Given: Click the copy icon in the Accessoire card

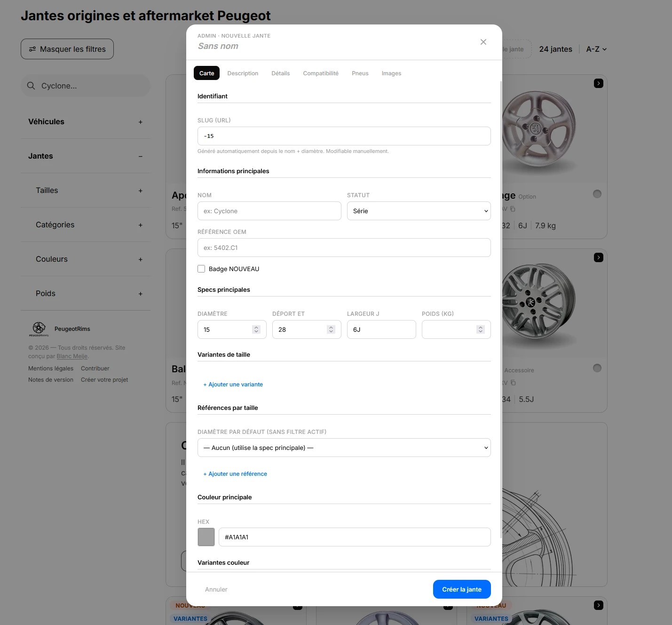Looking at the screenshot, I should pyautogui.click(x=513, y=383).
